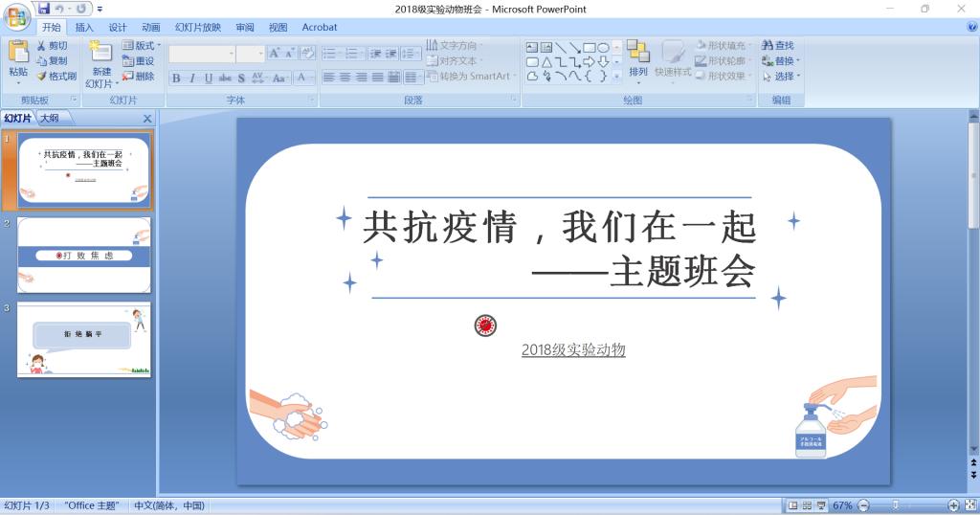Select the Format Painter (格式刷) tool
This screenshot has height=515, width=980.
(42, 77)
